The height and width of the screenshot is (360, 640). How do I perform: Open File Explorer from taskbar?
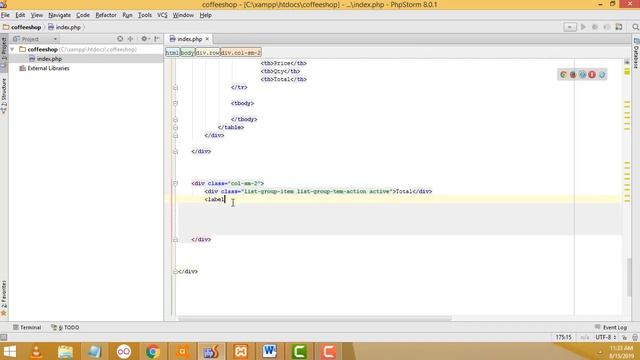(65, 351)
